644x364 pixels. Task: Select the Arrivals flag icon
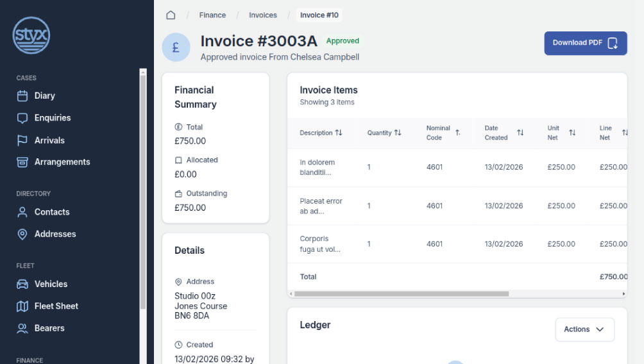pos(22,140)
